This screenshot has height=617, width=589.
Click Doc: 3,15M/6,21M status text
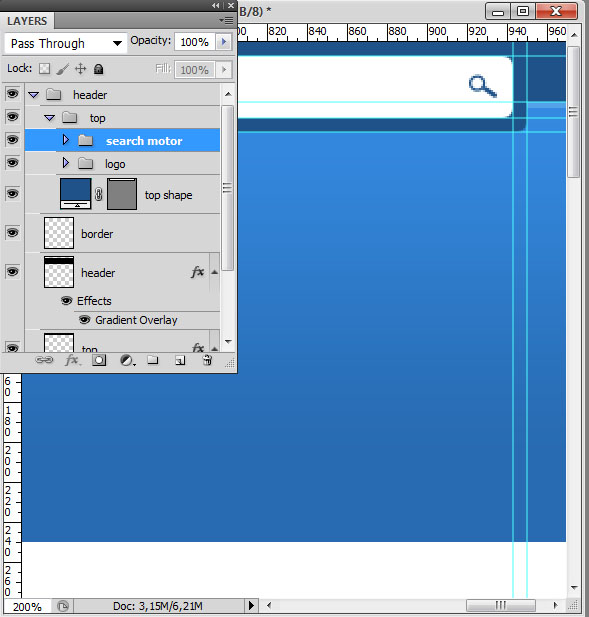tap(158, 606)
